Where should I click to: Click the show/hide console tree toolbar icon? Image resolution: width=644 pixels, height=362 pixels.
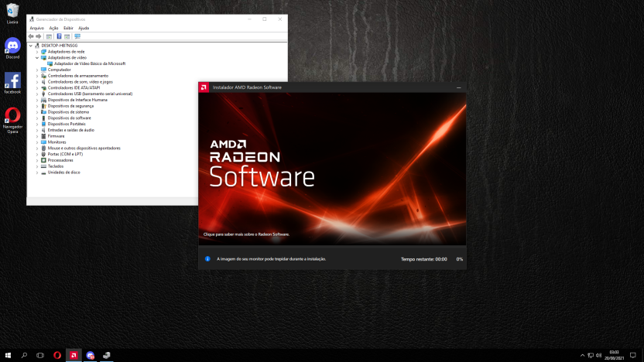coord(49,36)
